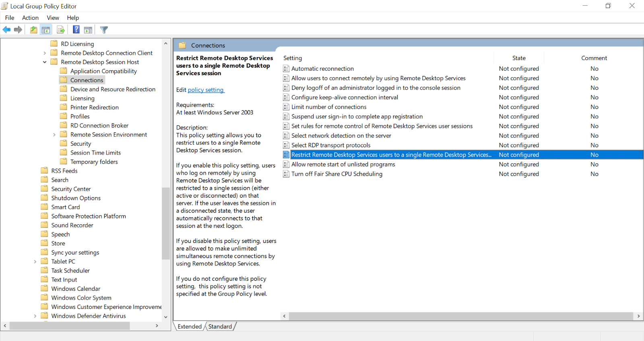This screenshot has width=644, height=341.
Task: Click the folder icon beside Windows Calendar
Action: [44, 289]
